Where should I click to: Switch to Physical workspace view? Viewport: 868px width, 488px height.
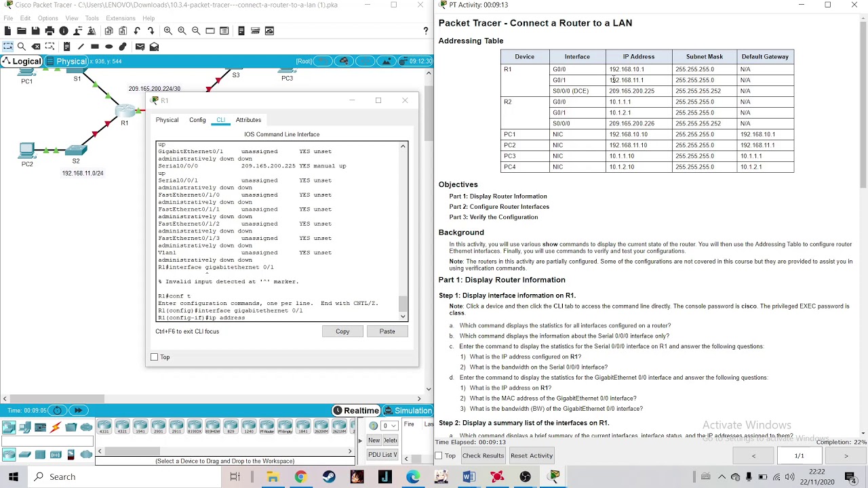[x=65, y=62]
